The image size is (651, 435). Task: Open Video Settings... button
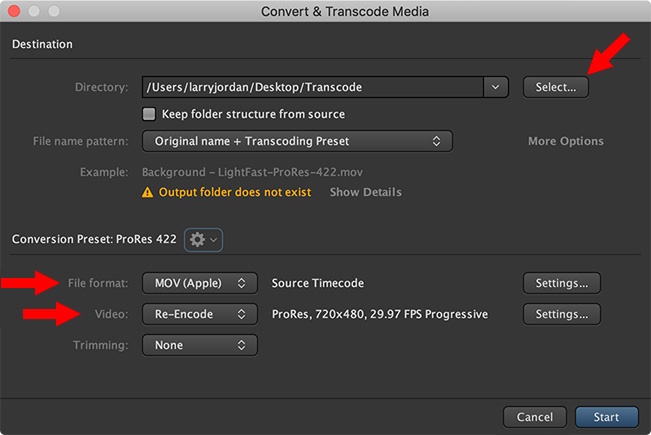[562, 314]
